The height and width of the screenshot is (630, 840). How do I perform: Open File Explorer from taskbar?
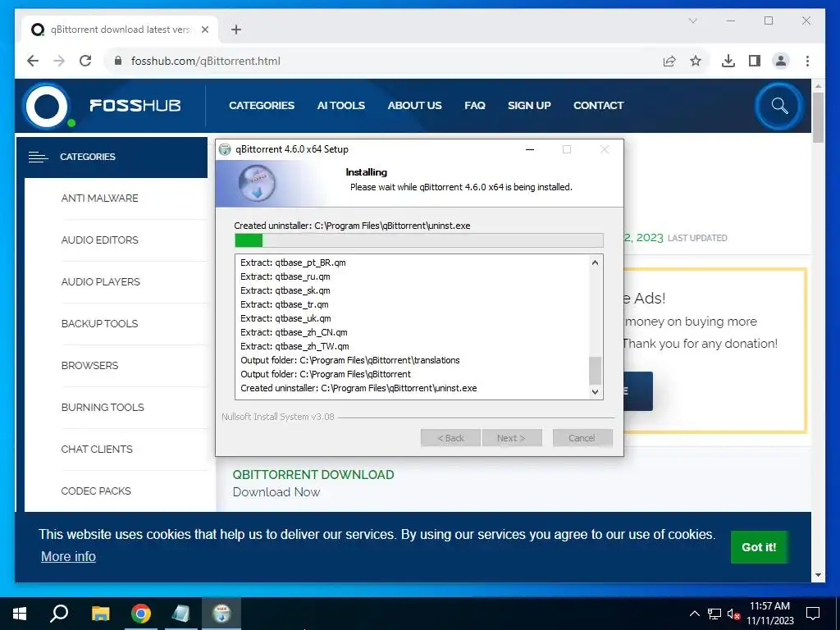[100, 614]
